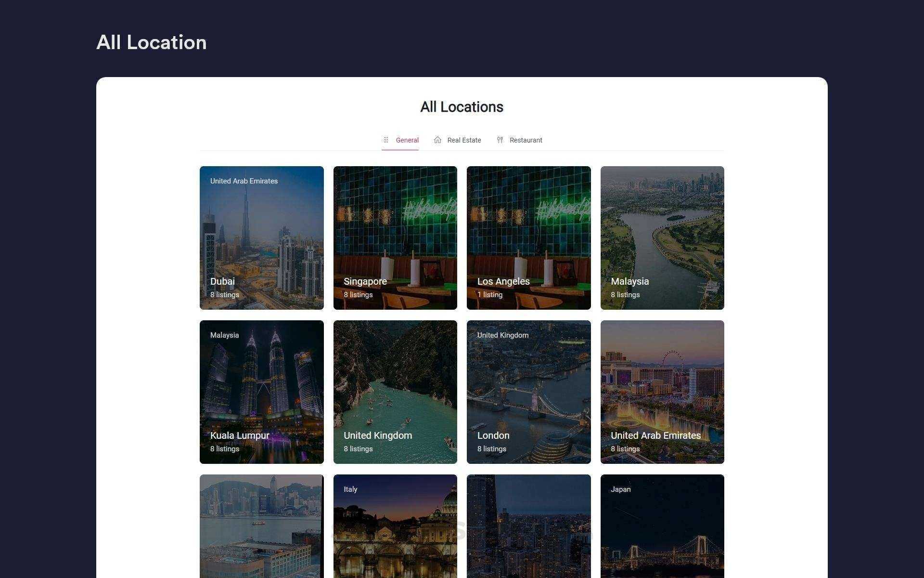The image size is (924, 578).
Task: Open the Singapore location card
Action: [x=395, y=237]
